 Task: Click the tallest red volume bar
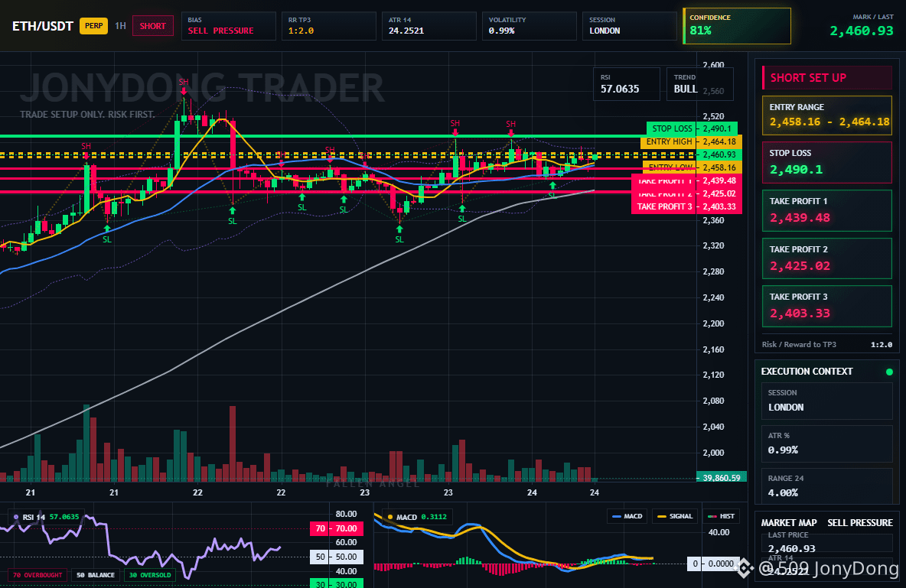coord(233,443)
